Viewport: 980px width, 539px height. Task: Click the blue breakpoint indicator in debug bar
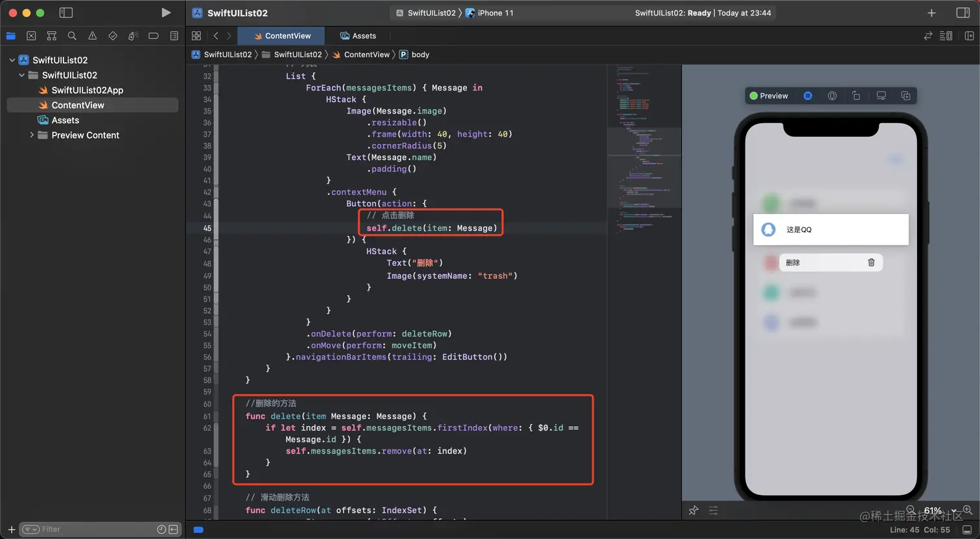(x=199, y=530)
